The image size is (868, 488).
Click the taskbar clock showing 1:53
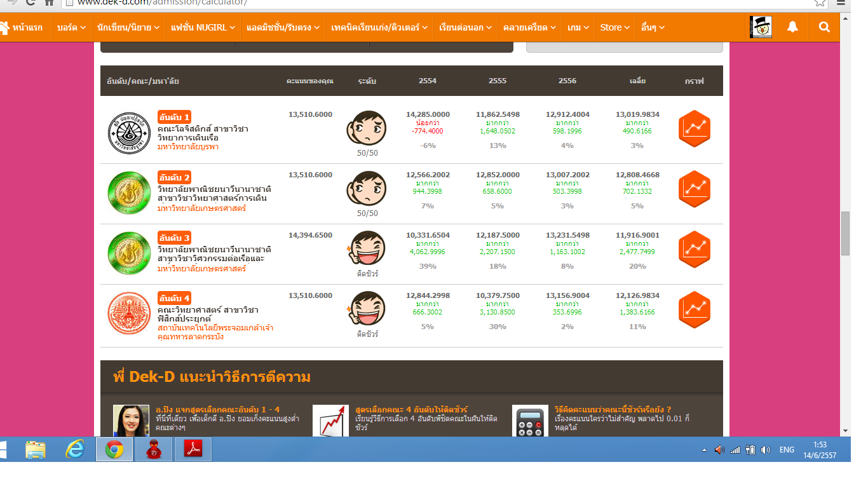[820, 450]
